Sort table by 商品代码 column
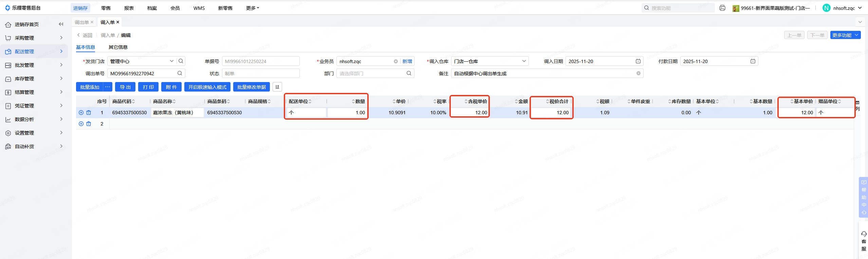This screenshot has height=259, width=868. [133, 101]
